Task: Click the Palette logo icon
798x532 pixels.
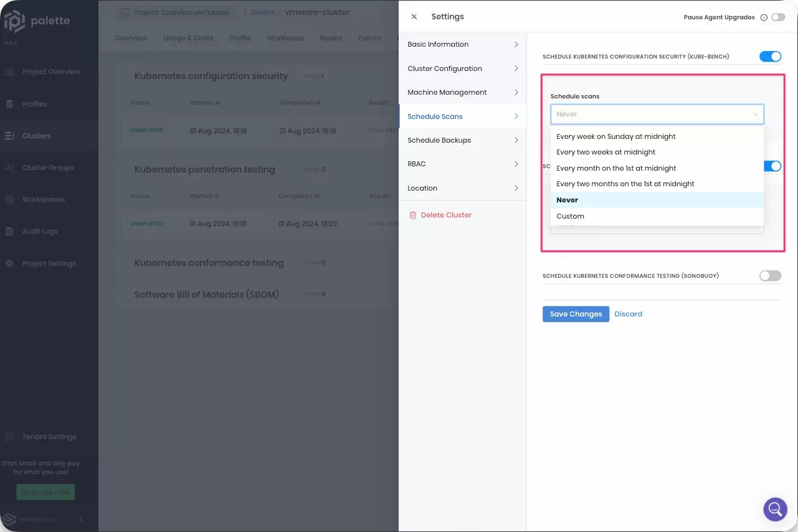Action: (x=14, y=21)
